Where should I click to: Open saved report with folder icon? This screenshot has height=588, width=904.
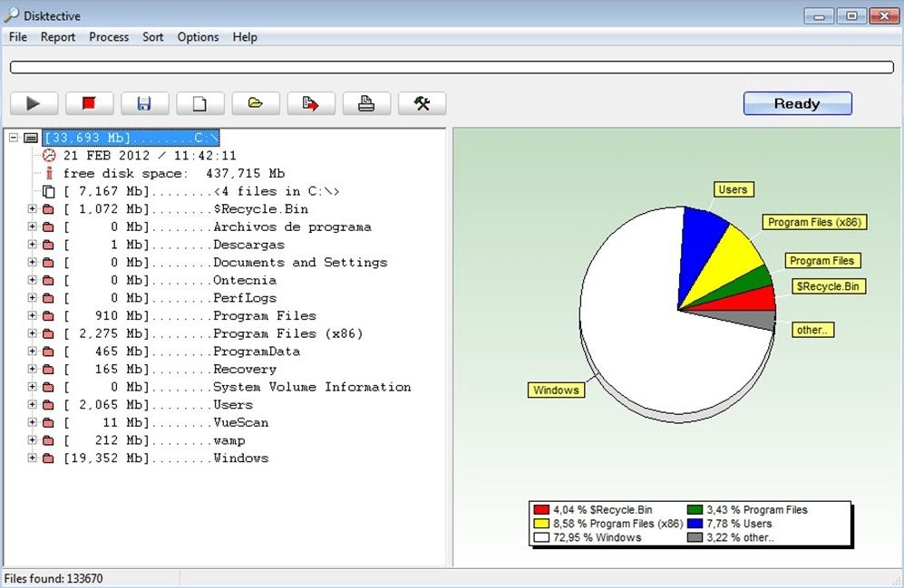click(x=256, y=103)
